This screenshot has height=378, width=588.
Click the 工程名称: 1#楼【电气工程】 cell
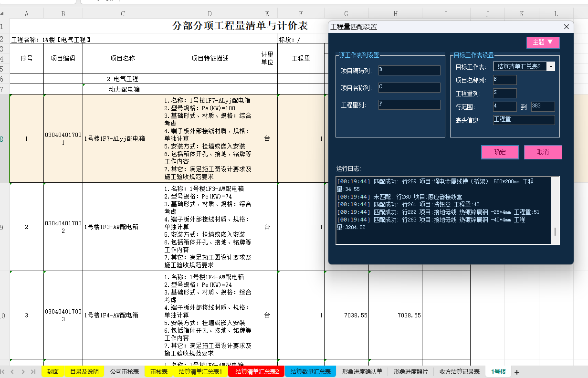[x=51, y=40]
